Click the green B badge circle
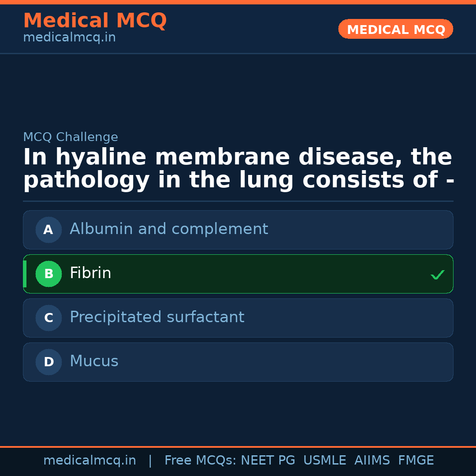 [48, 274]
